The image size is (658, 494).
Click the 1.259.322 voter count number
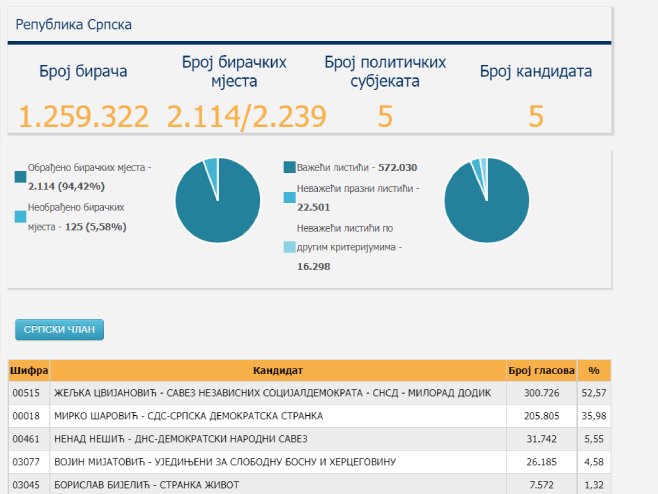pos(83,117)
